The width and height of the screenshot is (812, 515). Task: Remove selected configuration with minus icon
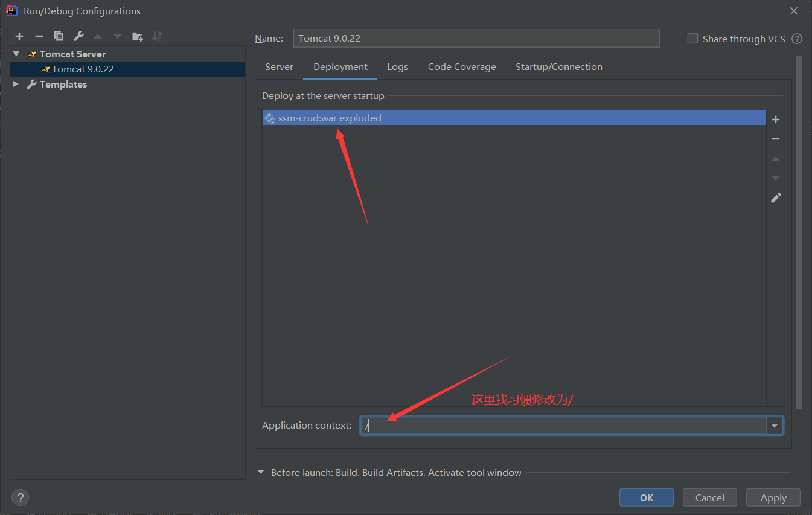[39, 36]
